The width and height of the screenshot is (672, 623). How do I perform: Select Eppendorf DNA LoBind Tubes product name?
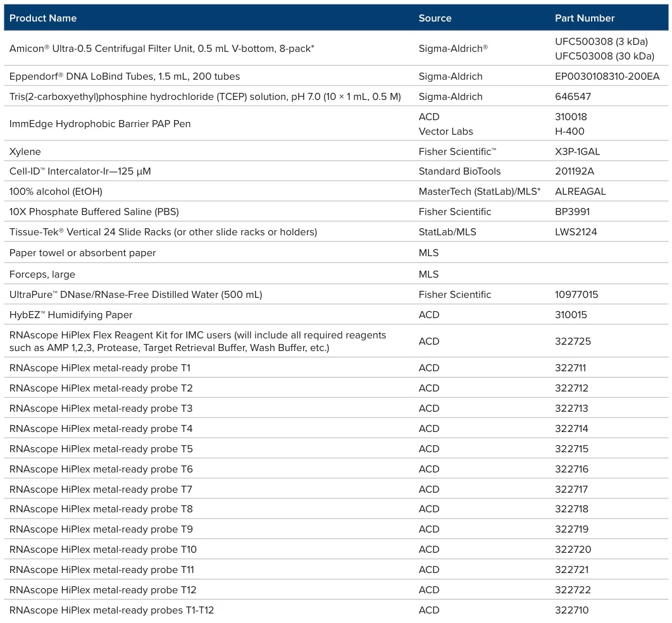(125, 77)
